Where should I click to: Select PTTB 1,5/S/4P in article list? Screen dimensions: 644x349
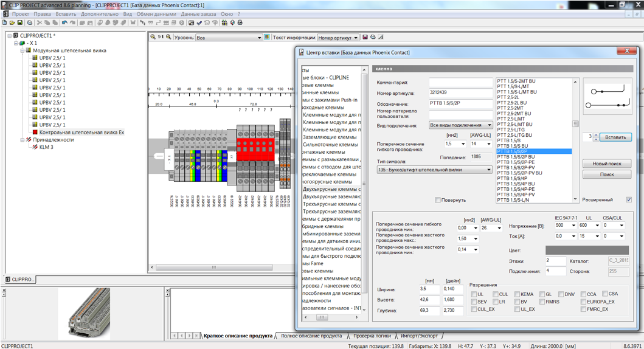coord(512,178)
